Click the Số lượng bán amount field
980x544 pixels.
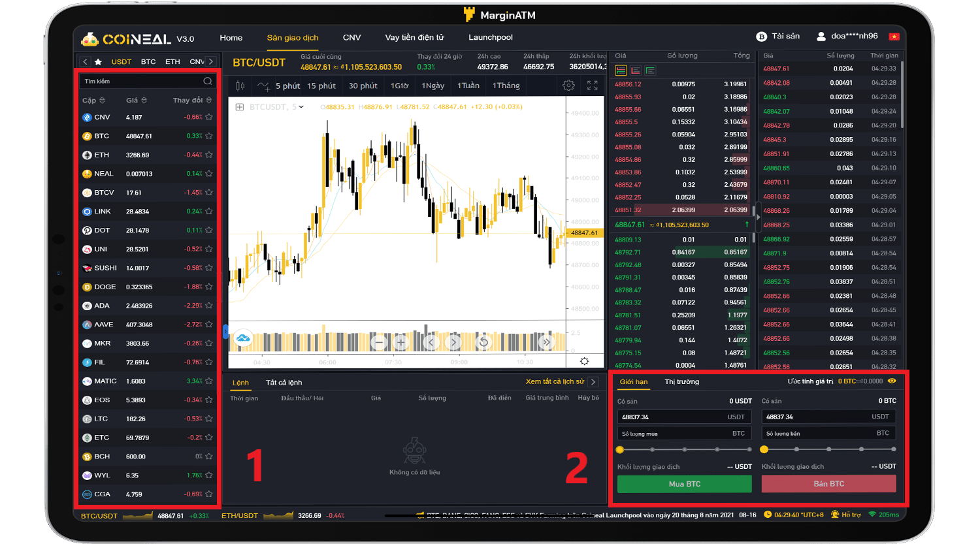click(x=828, y=433)
